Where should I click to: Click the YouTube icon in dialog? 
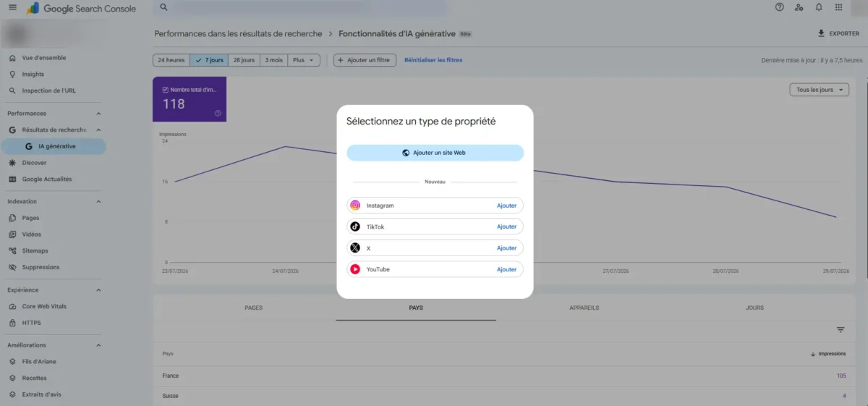tap(355, 269)
